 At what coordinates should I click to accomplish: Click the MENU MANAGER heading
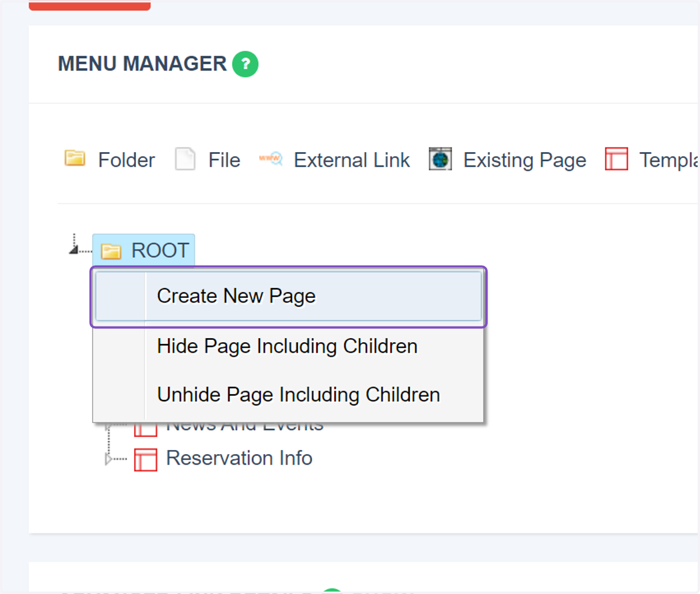click(142, 64)
